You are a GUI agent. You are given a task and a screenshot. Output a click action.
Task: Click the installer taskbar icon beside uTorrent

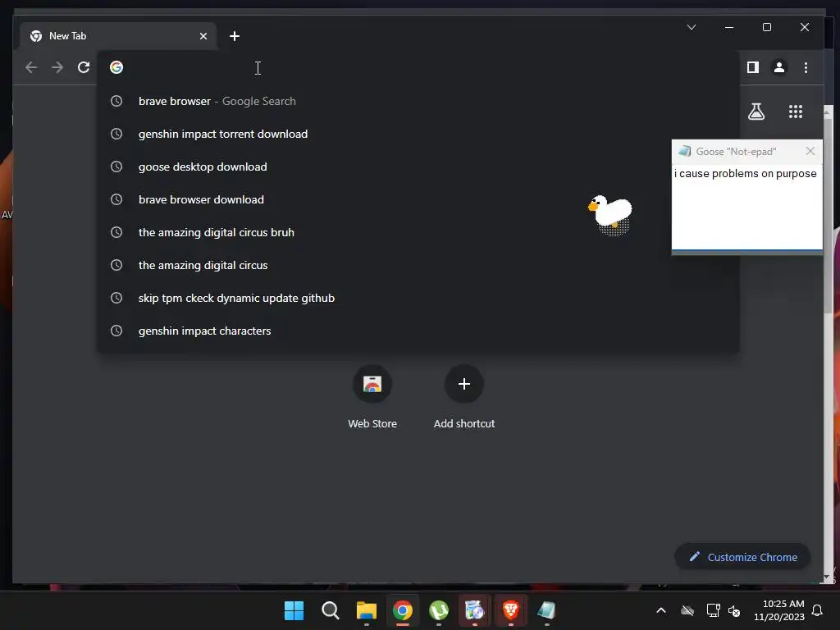click(475, 610)
